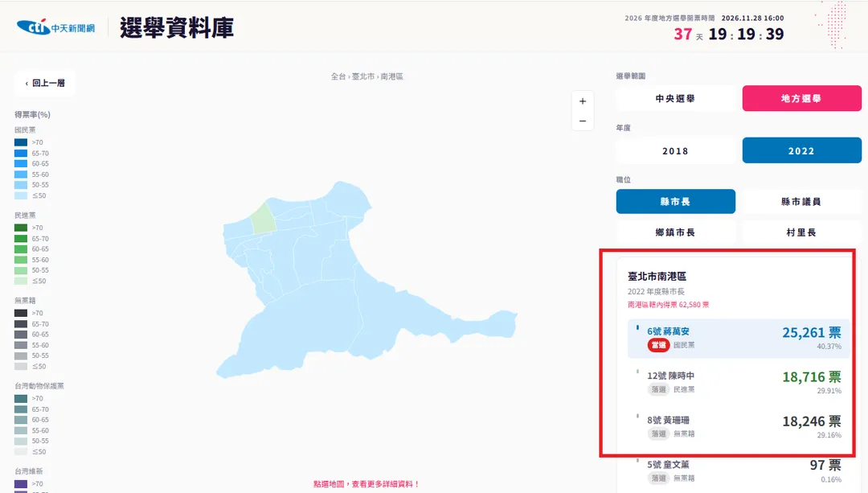This screenshot has width=868, height=493.
Task: Go back with the 回上一層 button
Action: click(x=45, y=83)
